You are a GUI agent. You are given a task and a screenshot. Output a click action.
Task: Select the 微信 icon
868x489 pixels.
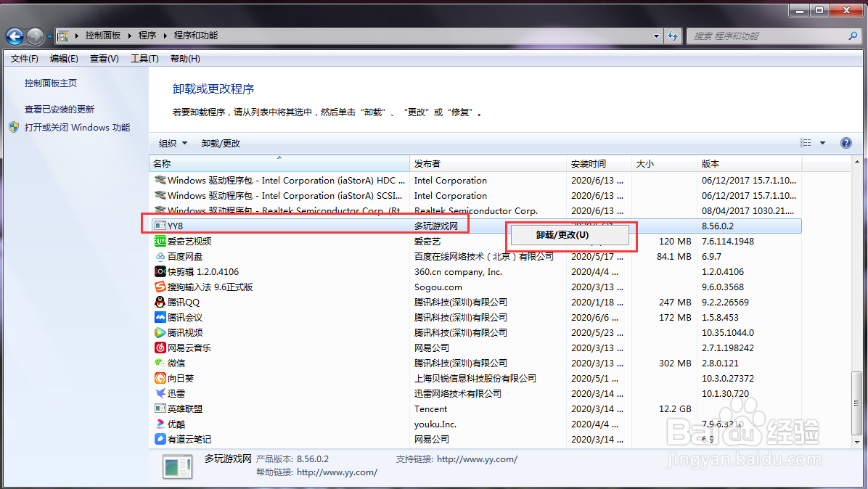[x=160, y=363]
